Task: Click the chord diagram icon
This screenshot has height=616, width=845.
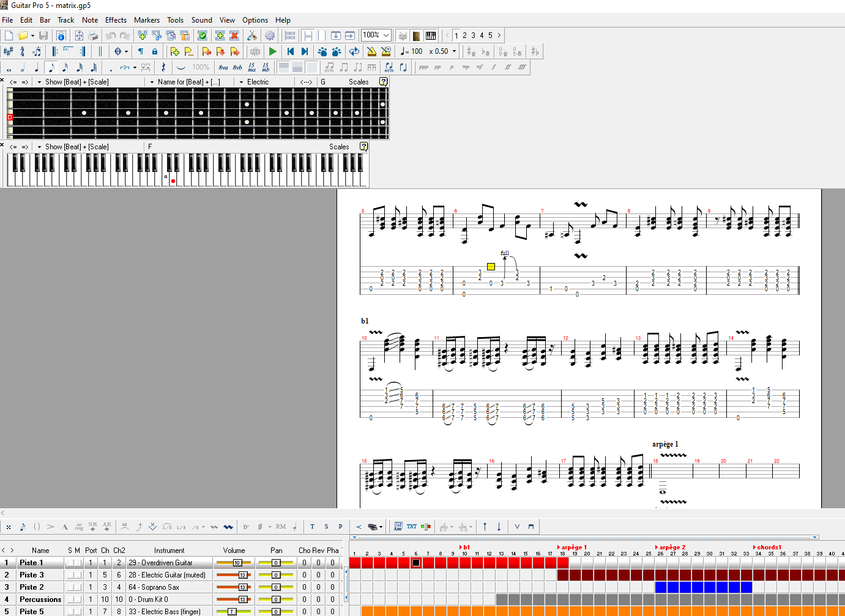Action: pyautogui.click(x=398, y=526)
